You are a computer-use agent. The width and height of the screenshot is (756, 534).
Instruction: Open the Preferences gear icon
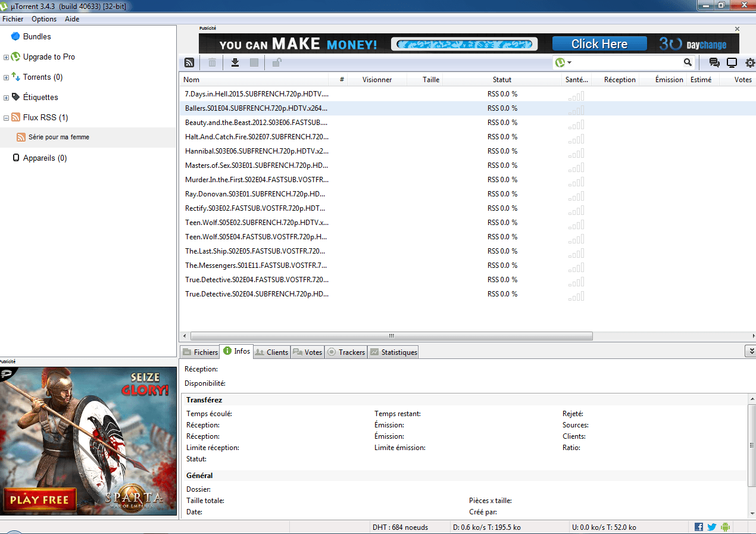pos(750,63)
